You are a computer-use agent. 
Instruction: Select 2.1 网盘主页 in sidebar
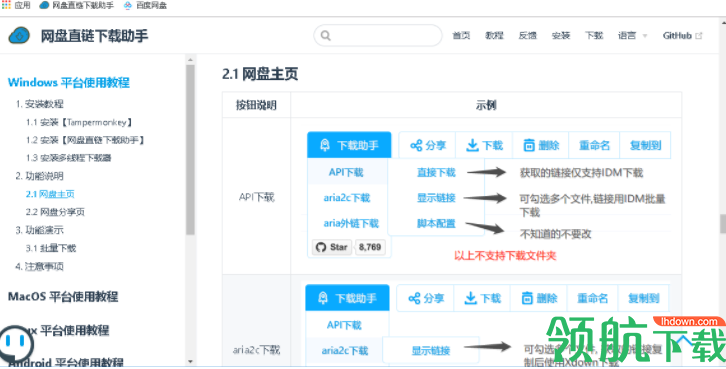click(x=50, y=194)
